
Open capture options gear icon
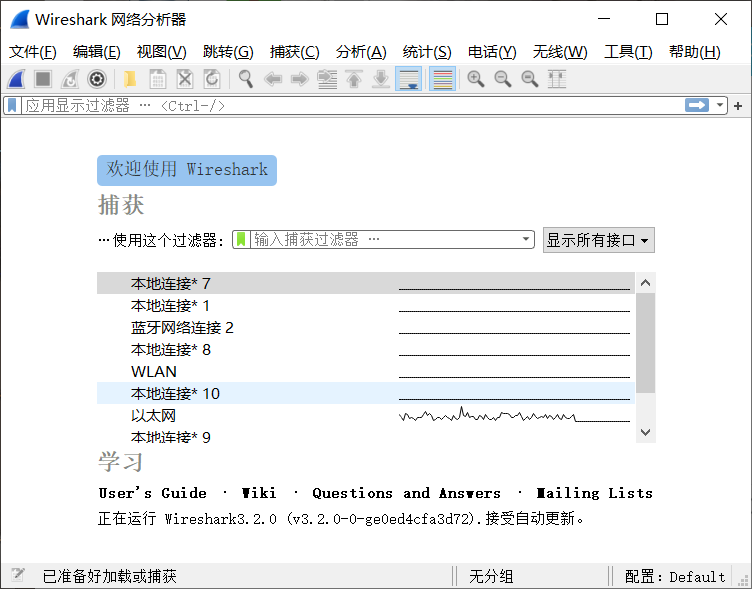pyautogui.click(x=97, y=79)
